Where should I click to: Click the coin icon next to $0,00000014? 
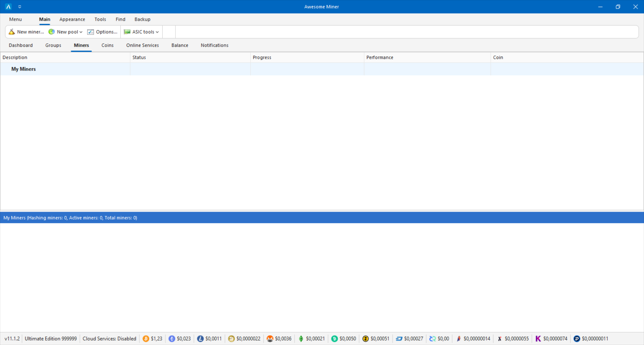point(459,339)
